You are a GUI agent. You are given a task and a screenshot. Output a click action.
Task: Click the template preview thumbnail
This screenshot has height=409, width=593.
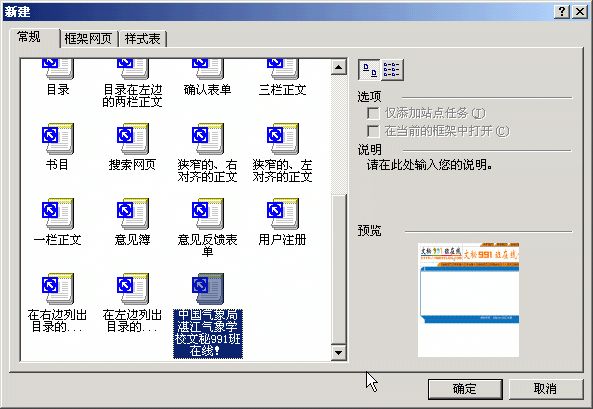coord(469,300)
